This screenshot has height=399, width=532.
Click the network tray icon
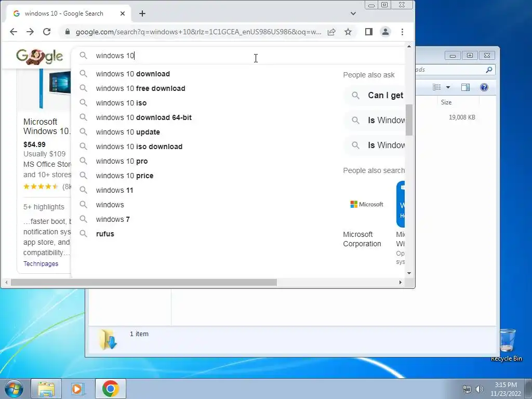pyautogui.click(x=467, y=389)
